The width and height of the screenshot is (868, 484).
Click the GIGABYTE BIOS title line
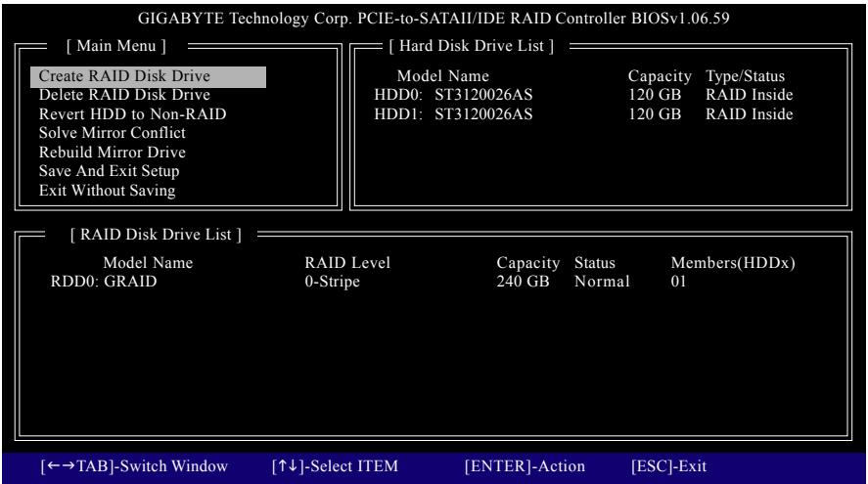click(x=434, y=19)
